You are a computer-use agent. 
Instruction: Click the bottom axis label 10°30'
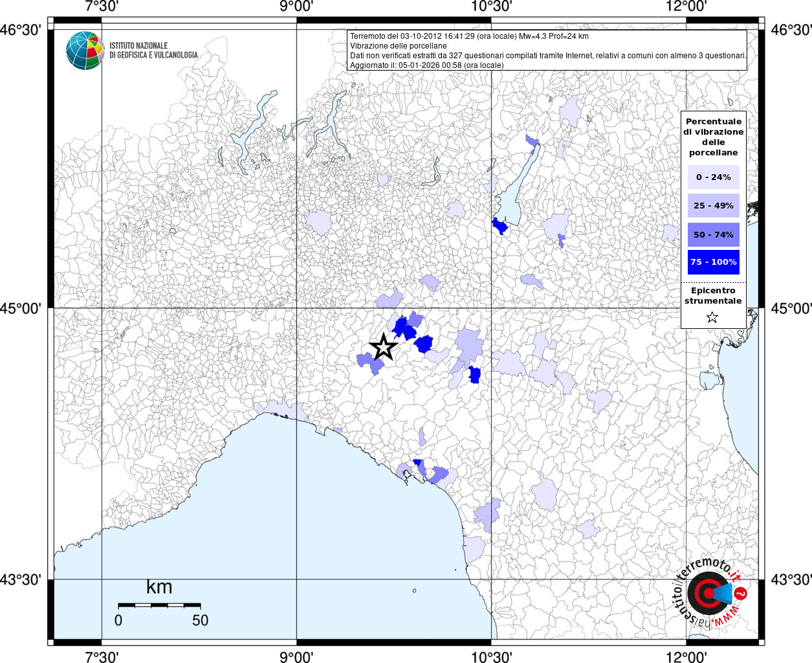click(x=491, y=657)
